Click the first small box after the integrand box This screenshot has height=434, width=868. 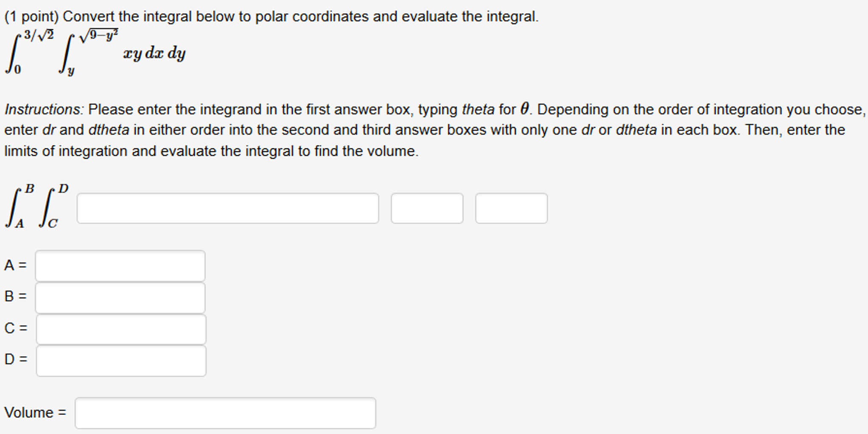[x=426, y=208]
